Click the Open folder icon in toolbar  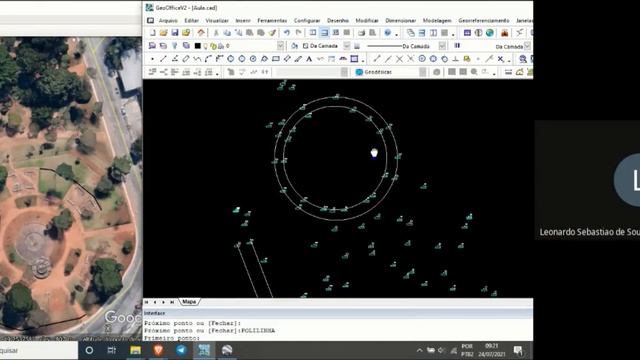pyautogui.click(x=164, y=33)
